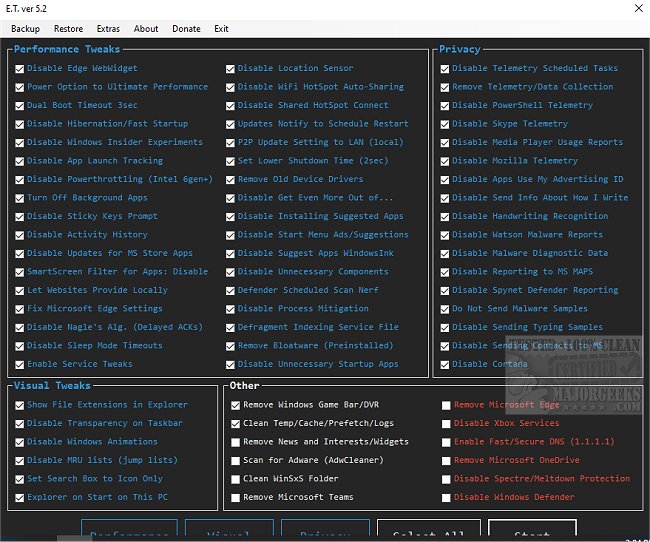
Task: Toggle Disable Cortana checkbox
Action: point(445,365)
